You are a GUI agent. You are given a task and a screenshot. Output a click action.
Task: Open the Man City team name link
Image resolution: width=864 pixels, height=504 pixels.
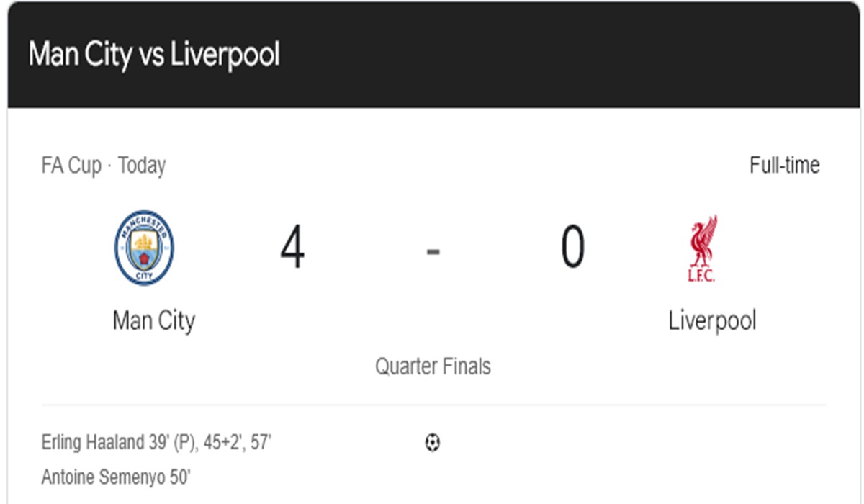153,320
